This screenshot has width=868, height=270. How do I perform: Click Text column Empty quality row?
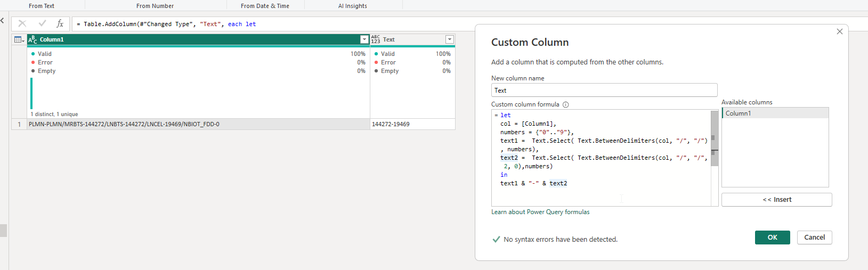pyautogui.click(x=412, y=71)
